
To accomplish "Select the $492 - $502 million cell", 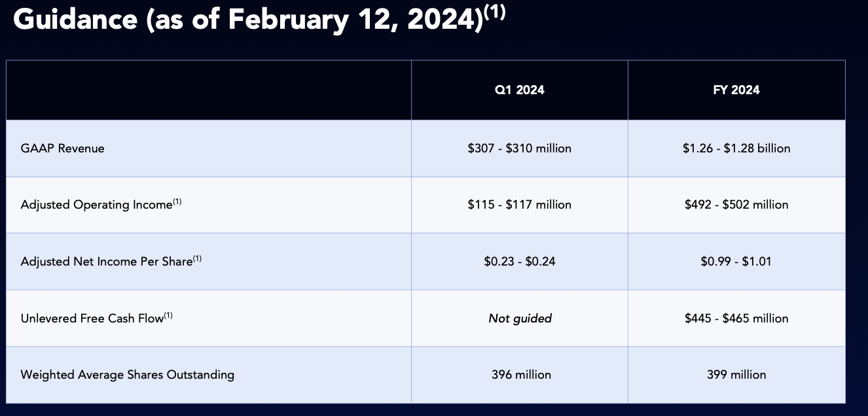I will (736, 205).
